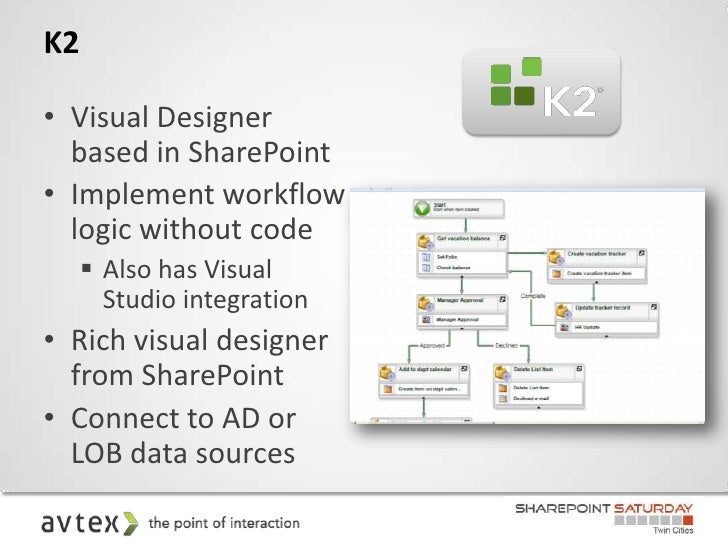Click the Create vacation tracker activity icon
Screen dimensions: 728x546
(556, 257)
